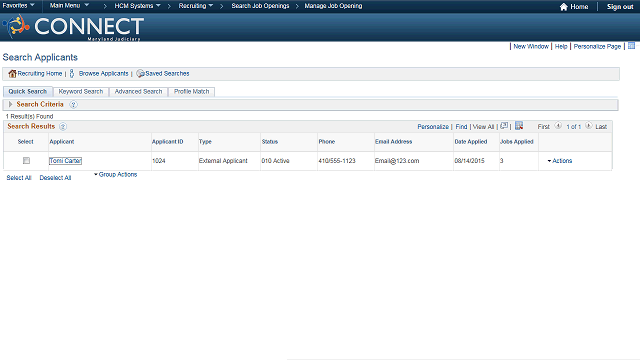Click the Saved Searches link text
Viewport: 640px width, 360px height.
click(167, 73)
